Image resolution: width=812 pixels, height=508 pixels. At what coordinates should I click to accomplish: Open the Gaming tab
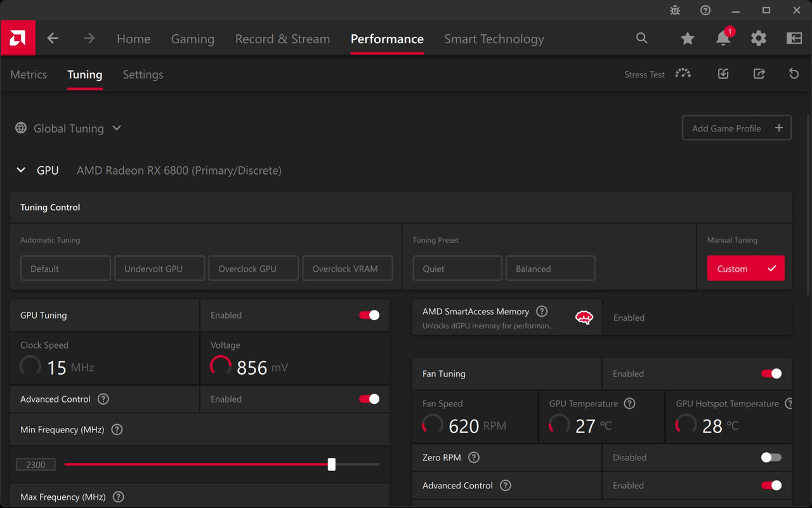point(193,39)
